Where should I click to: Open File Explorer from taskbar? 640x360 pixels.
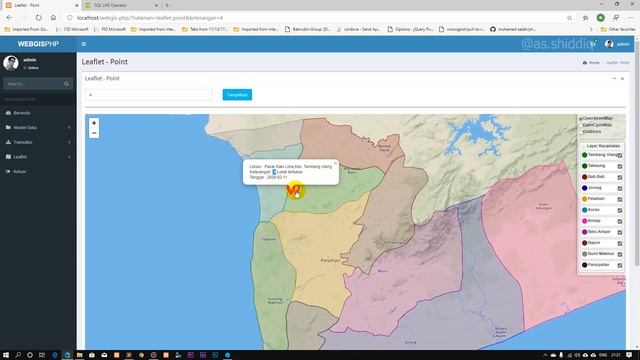79,355
